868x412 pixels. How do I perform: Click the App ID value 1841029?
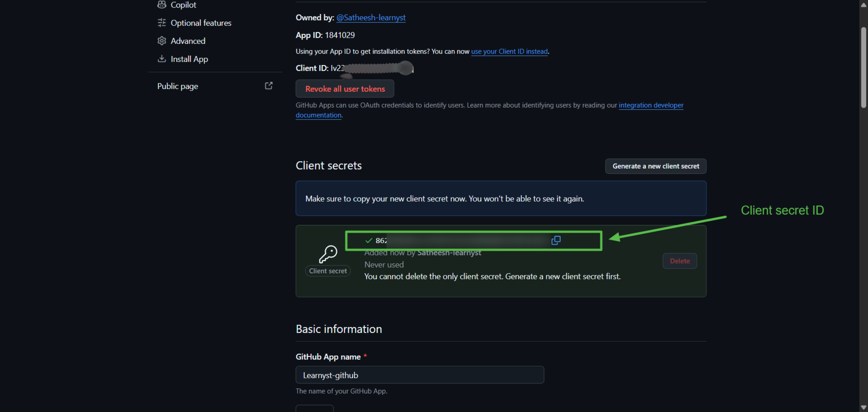340,35
